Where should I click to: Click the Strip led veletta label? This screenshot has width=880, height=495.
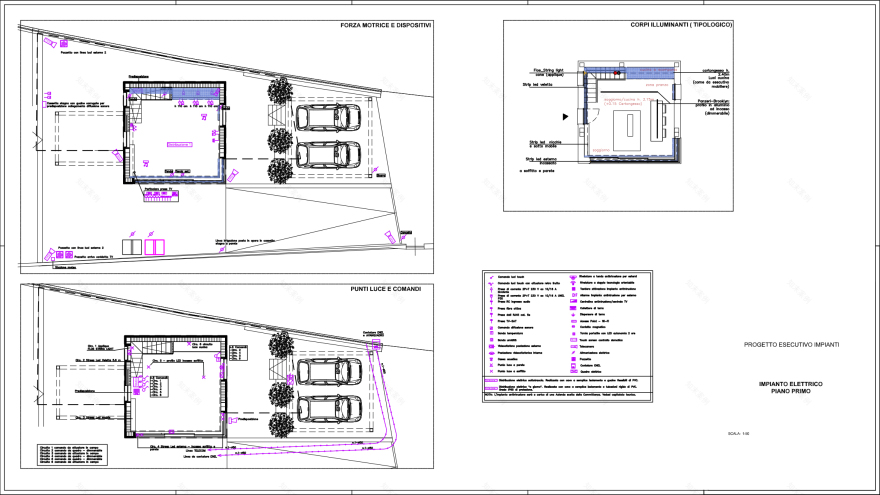543,85
